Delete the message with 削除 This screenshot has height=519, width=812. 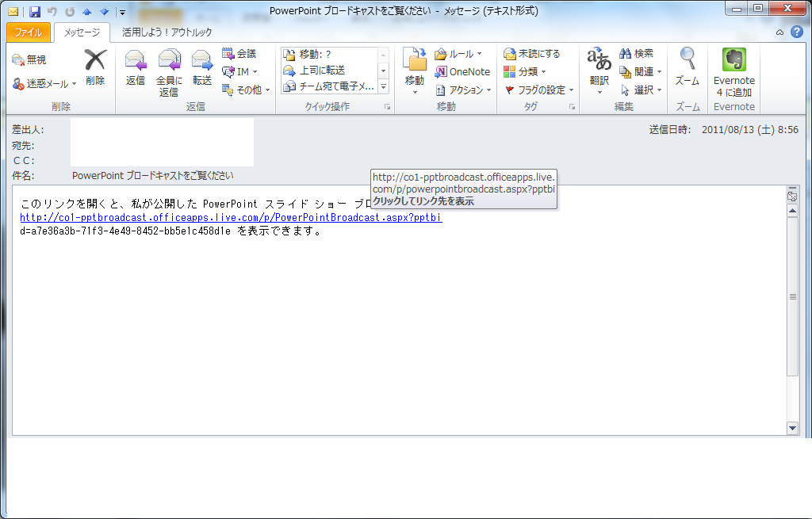95,67
